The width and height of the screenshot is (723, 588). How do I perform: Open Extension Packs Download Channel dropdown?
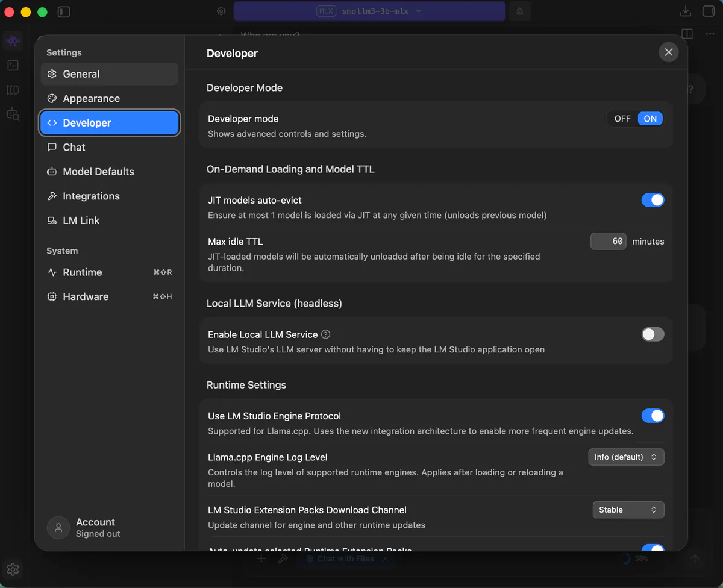tap(628, 510)
